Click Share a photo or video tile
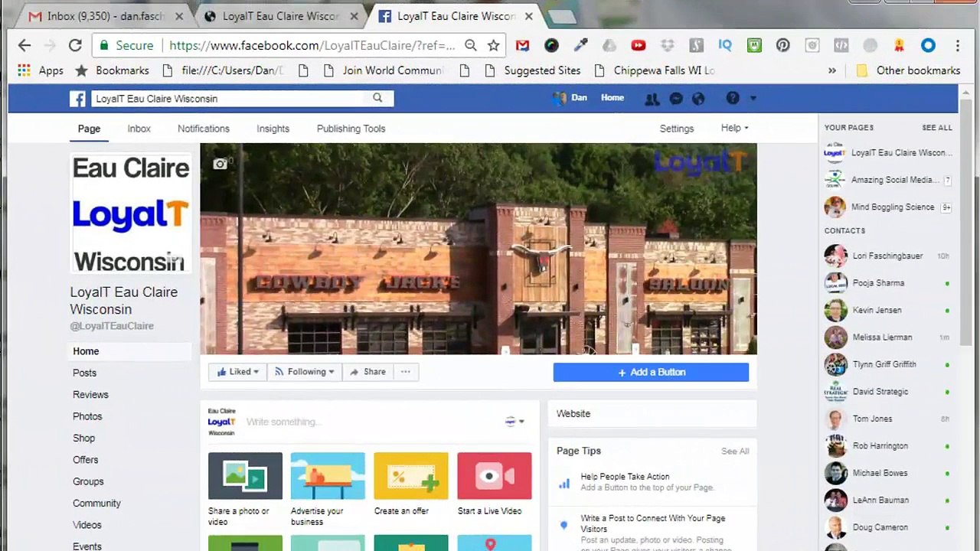The image size is (980, 551). point(245,488)
